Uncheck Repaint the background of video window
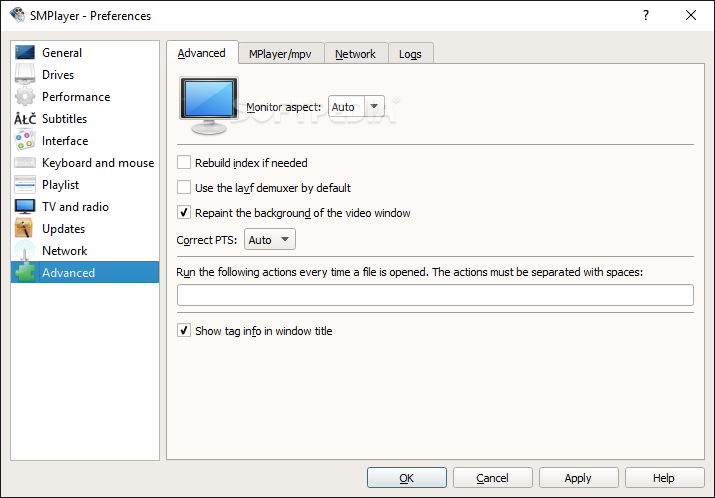The height and width of the screenshot is (498, 715). tap(184, 213)
